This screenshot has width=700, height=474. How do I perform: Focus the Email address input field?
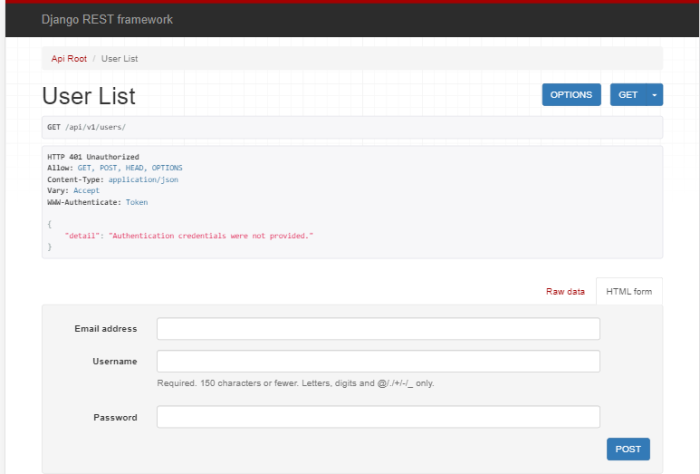pyautogui.click(x=378, y=329)
